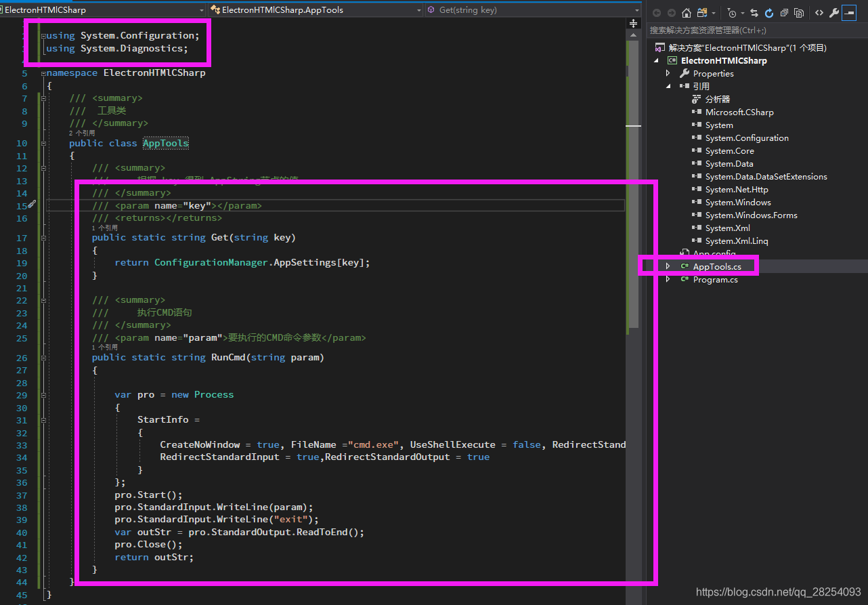Select System.Xml.Linq reference
The height and width of the screenshot is (605, 868).
point(737,241)
